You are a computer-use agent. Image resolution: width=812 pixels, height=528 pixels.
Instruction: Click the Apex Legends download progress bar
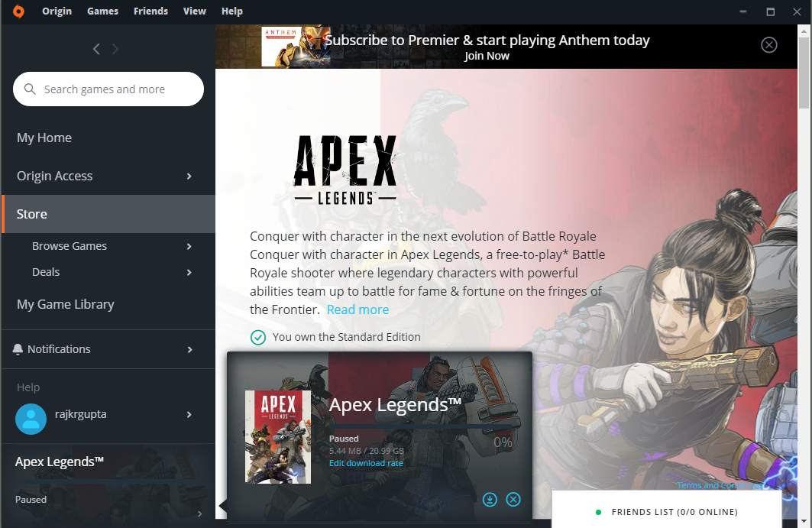click(x=420, y=426)
